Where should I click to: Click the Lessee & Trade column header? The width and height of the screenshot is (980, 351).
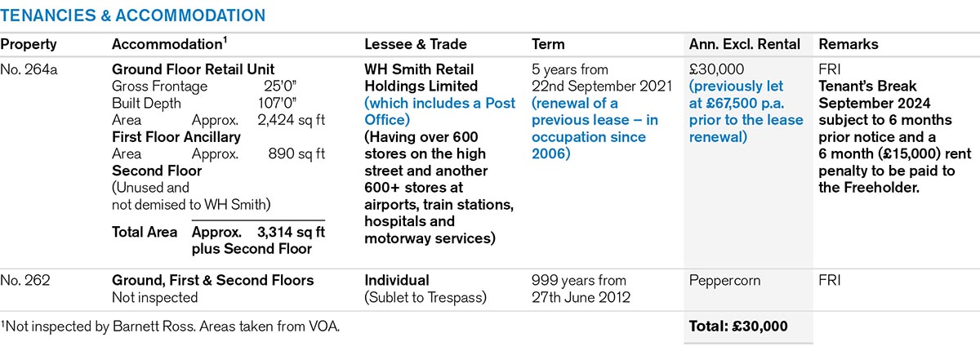click(x=414, y=44)
